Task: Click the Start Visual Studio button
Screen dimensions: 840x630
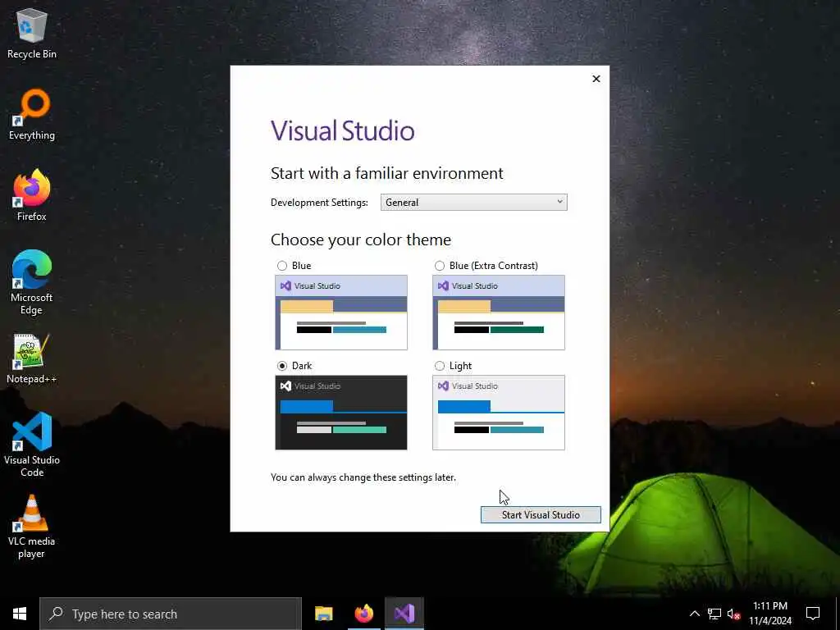Action: [541, 515]
